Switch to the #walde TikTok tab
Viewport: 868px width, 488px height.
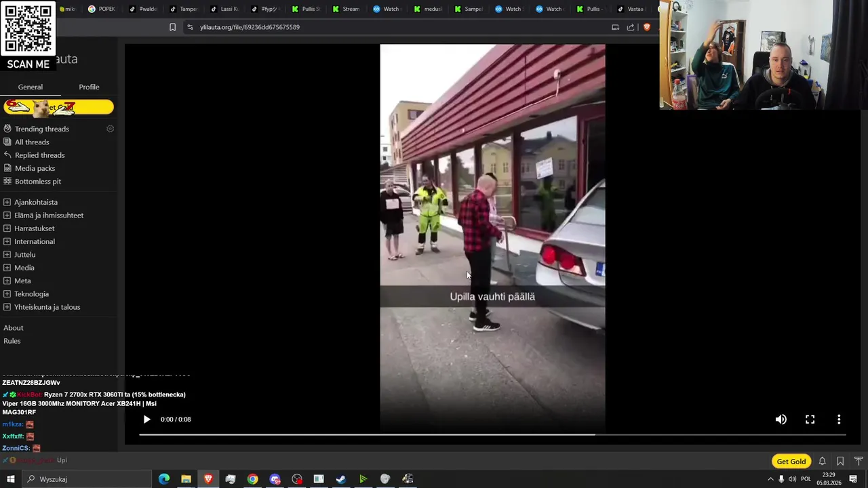tap(144, 9)
